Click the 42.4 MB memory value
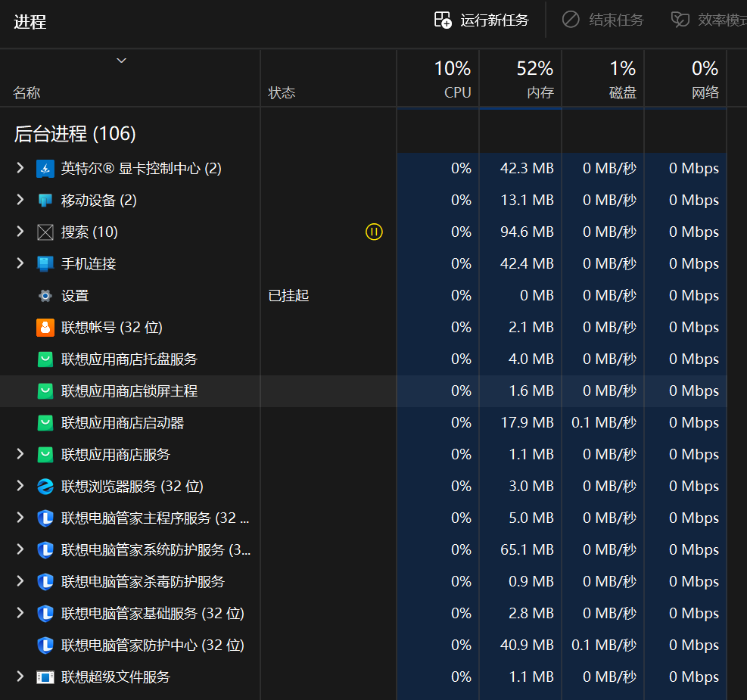Screen dimensions: 747x700 click(527, 263)
